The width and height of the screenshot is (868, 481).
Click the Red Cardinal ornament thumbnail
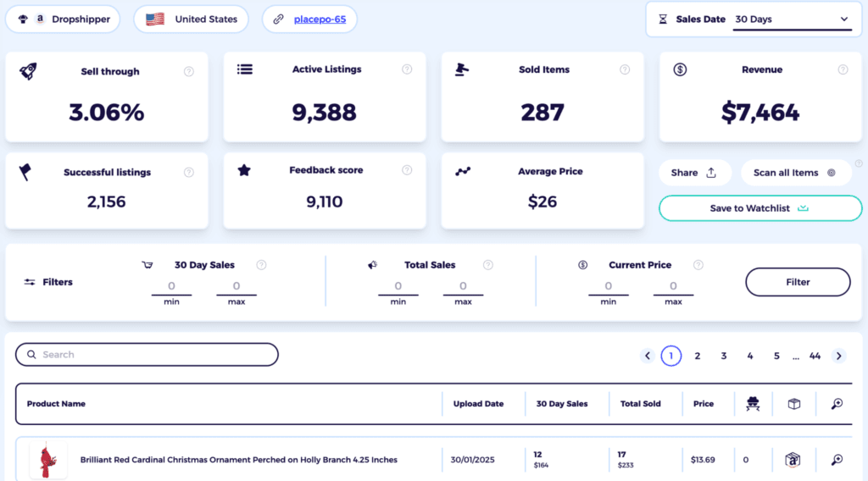coord(47,460)
